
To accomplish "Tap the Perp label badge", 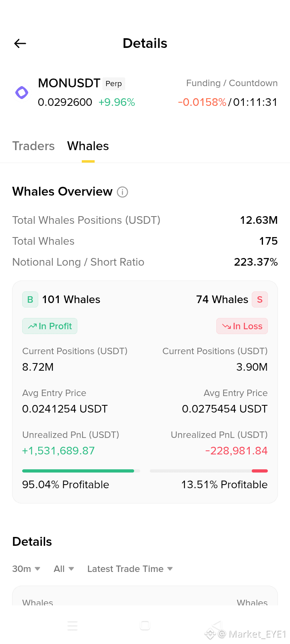I will pyautogui.click(x=114, y=83).
